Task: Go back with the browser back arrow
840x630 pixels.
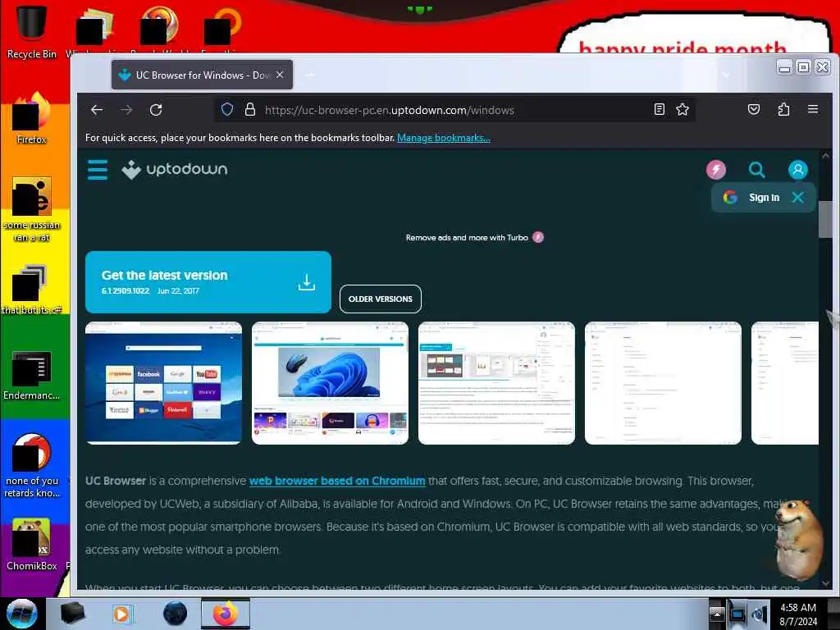Action: (97, 110)
